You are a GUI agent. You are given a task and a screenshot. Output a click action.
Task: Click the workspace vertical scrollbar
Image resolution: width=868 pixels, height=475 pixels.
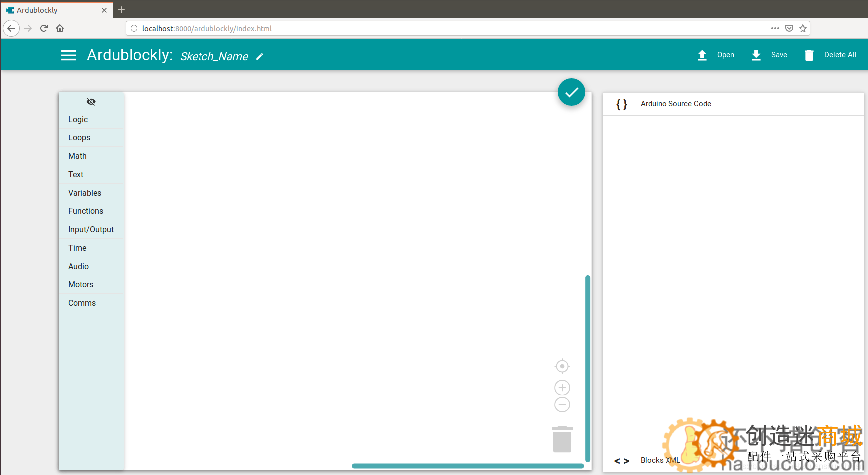point(588,369)
